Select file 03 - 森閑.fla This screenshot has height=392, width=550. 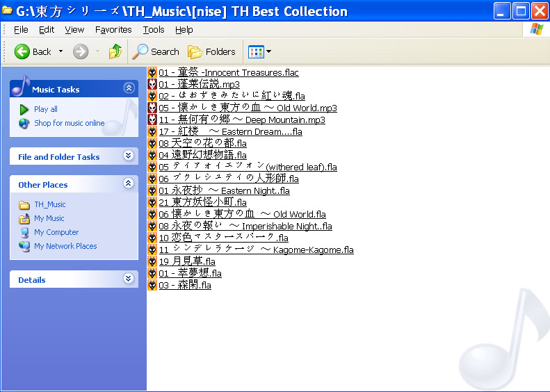pyautogui.click(x=185, y=285)
